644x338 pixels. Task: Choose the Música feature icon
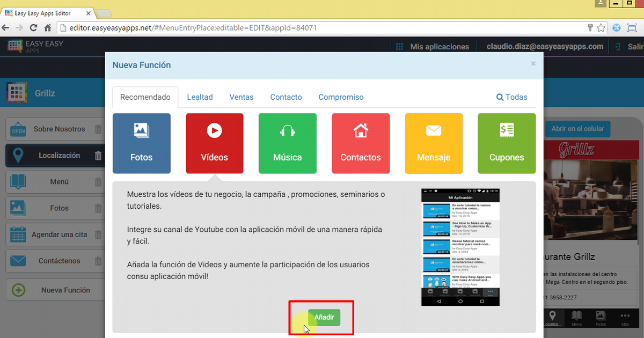(x=287, y=143)
